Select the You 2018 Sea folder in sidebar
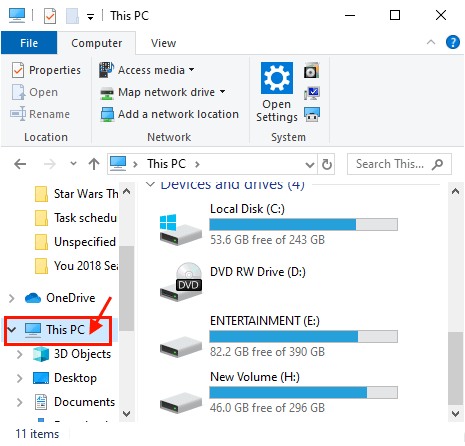Viewport: 465px width, 446px height. (x=76, y=266)
